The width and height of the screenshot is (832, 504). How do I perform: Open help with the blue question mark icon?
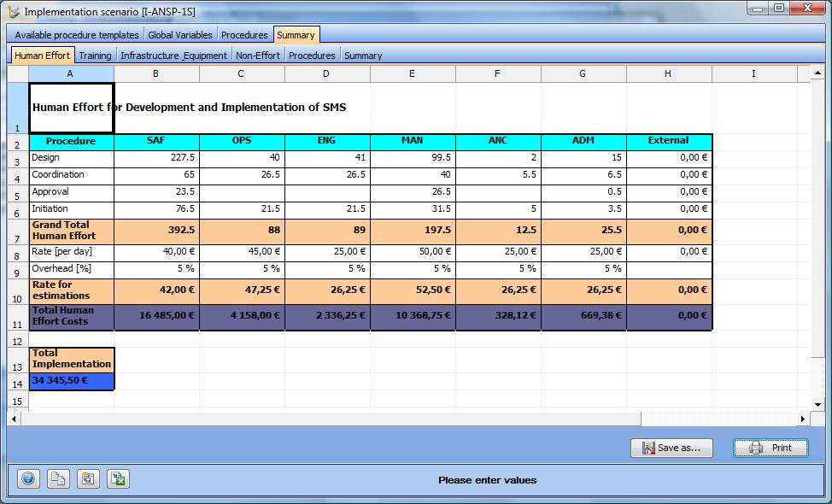(x=28, y=479)
